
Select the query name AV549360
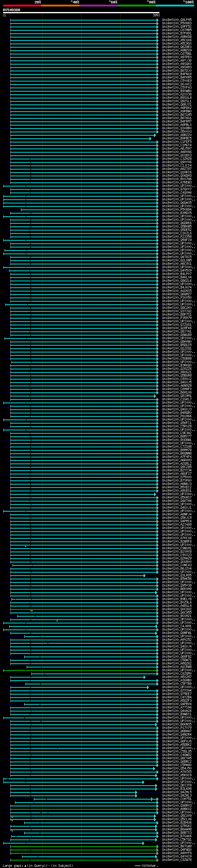coord(11,10)
